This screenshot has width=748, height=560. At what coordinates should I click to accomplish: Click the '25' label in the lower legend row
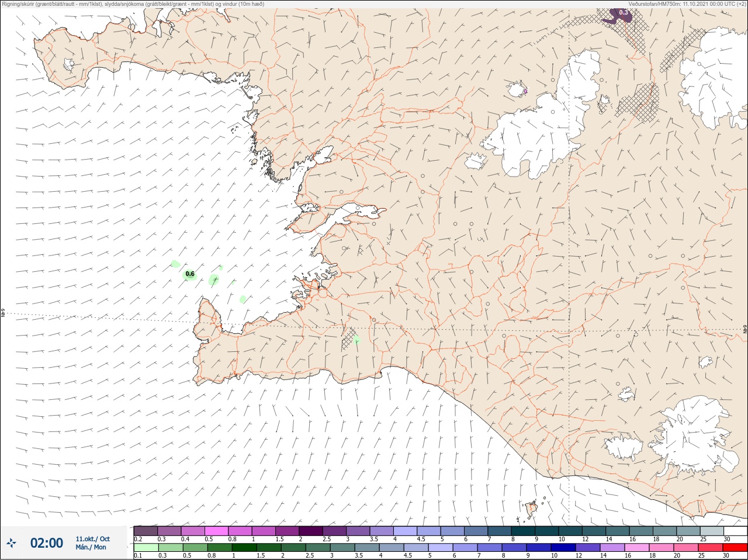(x=702, y=556)
